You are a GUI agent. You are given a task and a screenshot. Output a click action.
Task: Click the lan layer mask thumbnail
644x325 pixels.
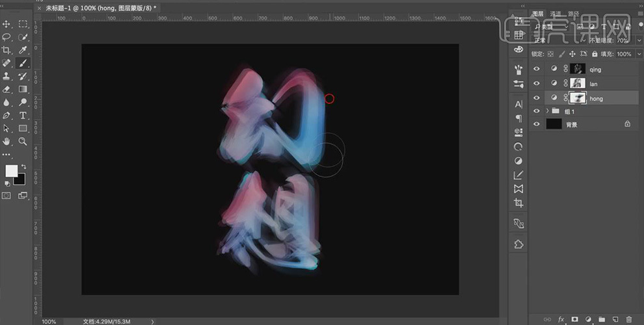tap(578, 83)
